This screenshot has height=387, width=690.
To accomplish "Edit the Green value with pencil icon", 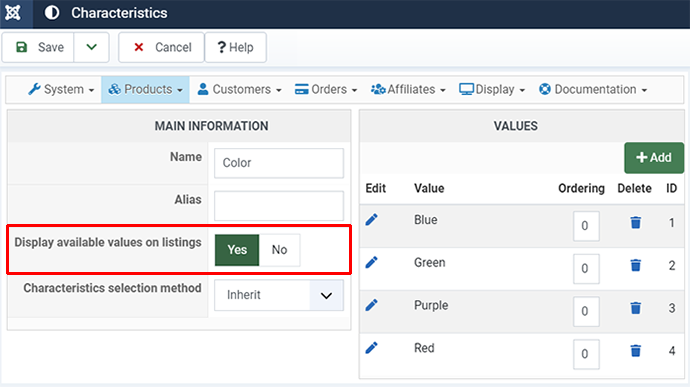I will (371, 262).
